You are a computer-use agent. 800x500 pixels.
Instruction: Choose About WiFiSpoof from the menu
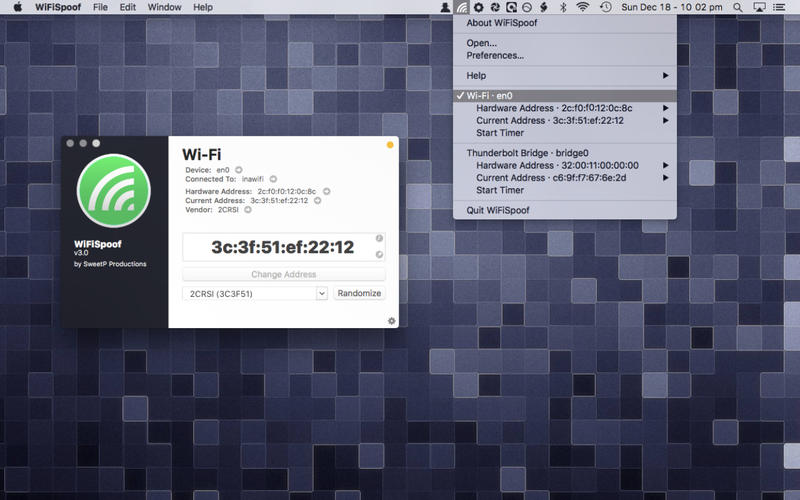(x=565, y=23)
